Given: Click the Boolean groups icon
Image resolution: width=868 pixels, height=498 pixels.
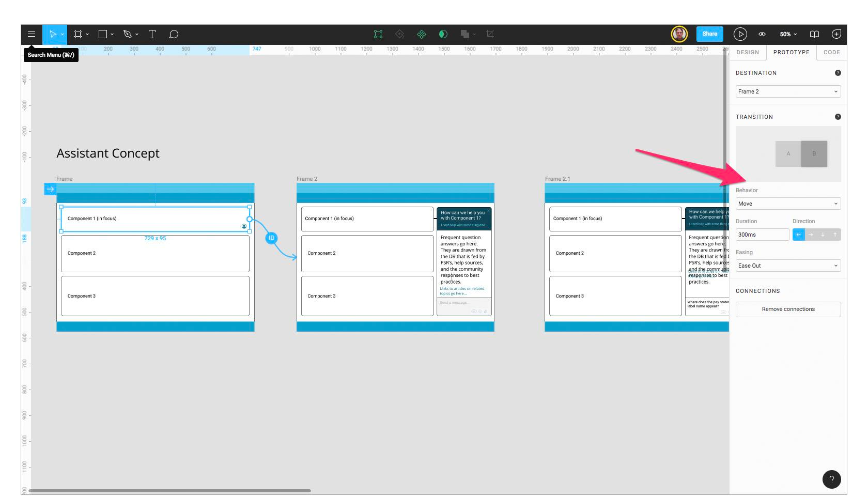Looking at the screenshot, I should point(464,34).
